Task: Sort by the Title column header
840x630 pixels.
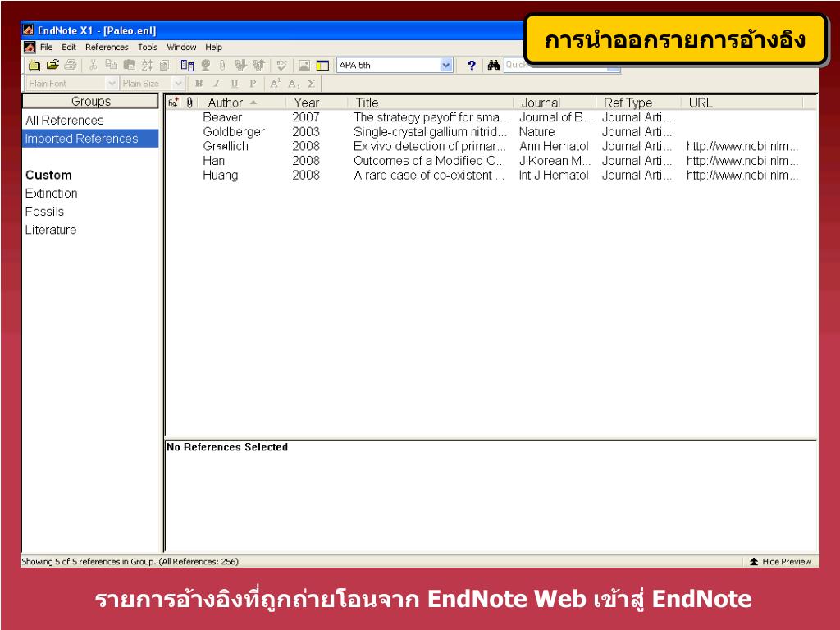Action: 430,103
